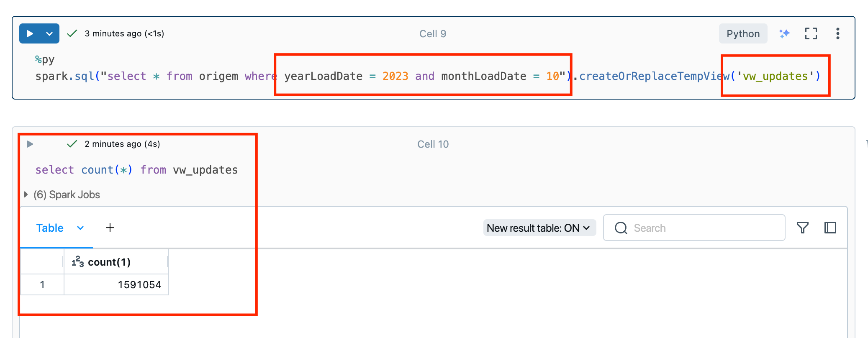Click the Cell 9 title label
This screenshot has height=338, width=868.
[x=433, y=34]
